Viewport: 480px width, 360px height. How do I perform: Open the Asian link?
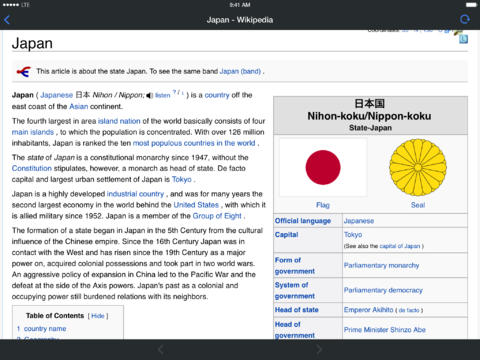click(x=79, y=107)
